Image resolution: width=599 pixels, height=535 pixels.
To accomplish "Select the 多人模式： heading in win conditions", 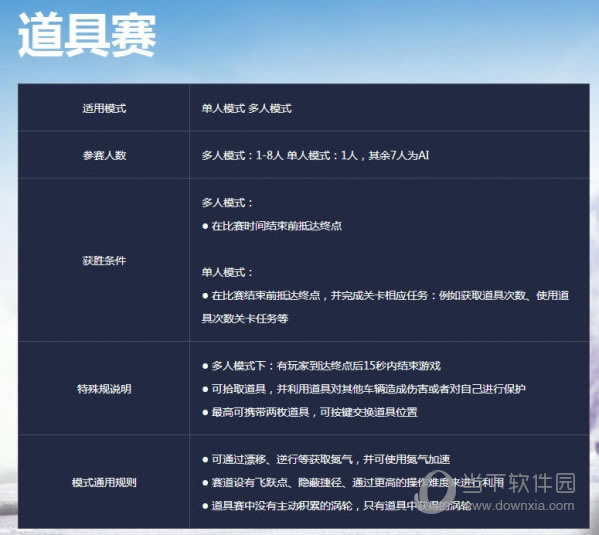I will 227,202.
